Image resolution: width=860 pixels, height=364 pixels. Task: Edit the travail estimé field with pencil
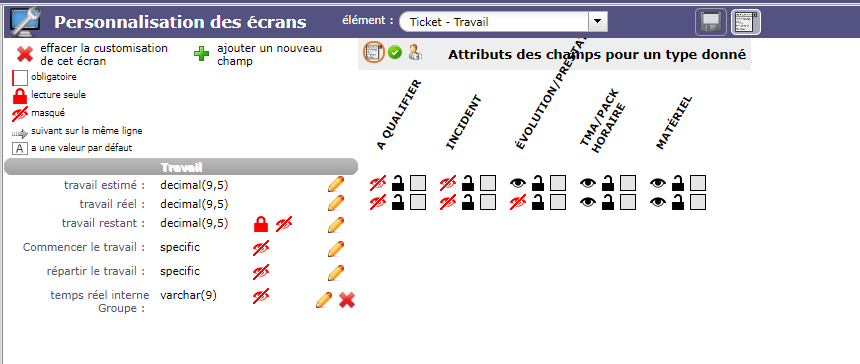pos(336,184)
